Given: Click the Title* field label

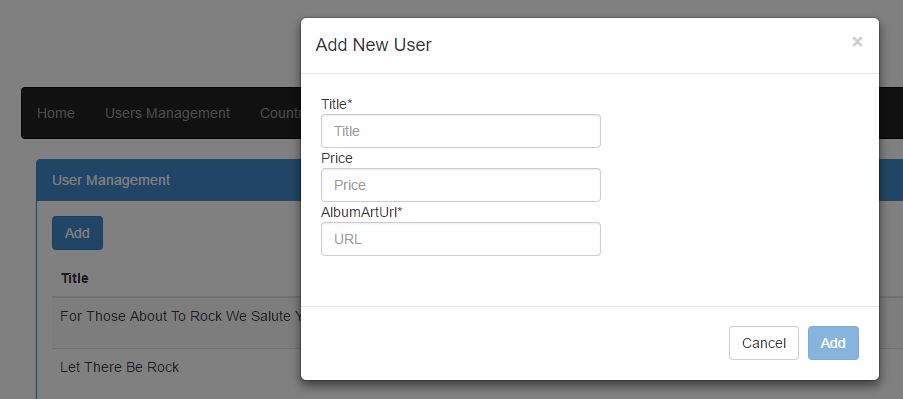Looking at the screenshot, I should click(336, 104).
